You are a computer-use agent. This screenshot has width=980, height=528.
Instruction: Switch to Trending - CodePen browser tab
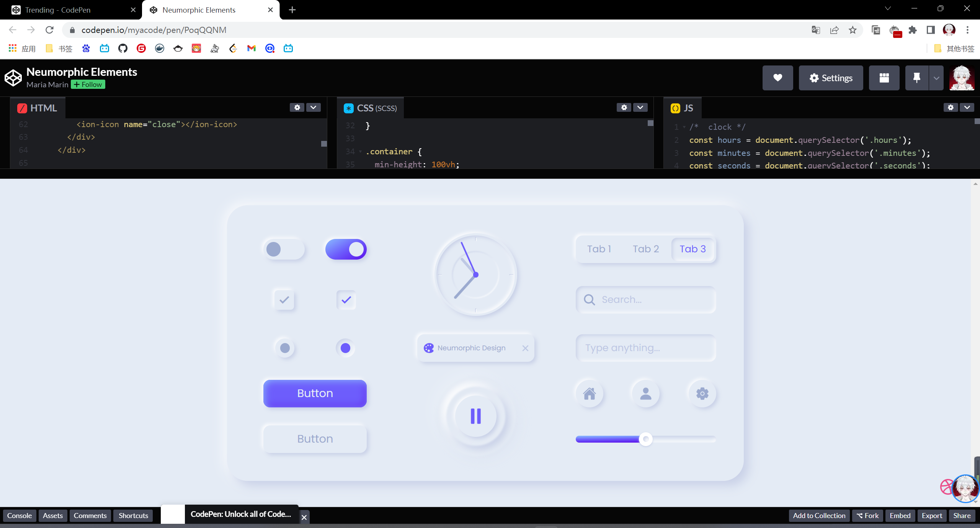[x=57, y=10]
